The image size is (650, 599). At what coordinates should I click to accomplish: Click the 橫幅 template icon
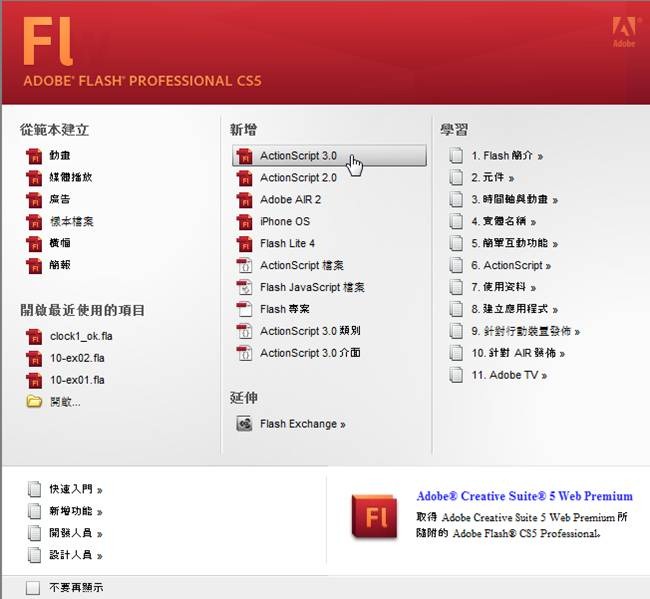34,244
